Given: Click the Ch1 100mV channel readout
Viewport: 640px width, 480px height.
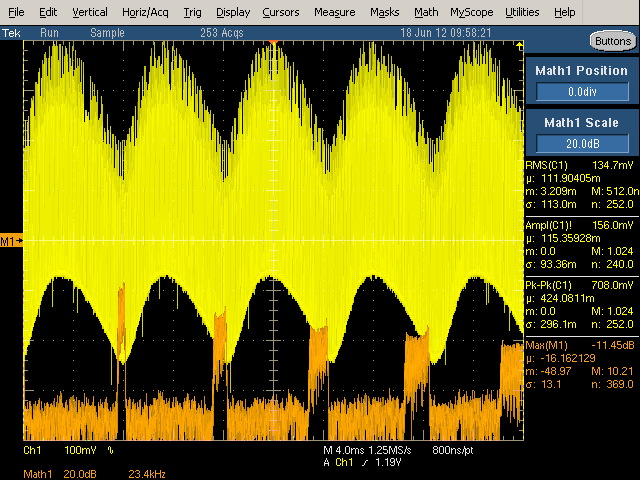Looking at the screenshot, I should pos(60,451).
